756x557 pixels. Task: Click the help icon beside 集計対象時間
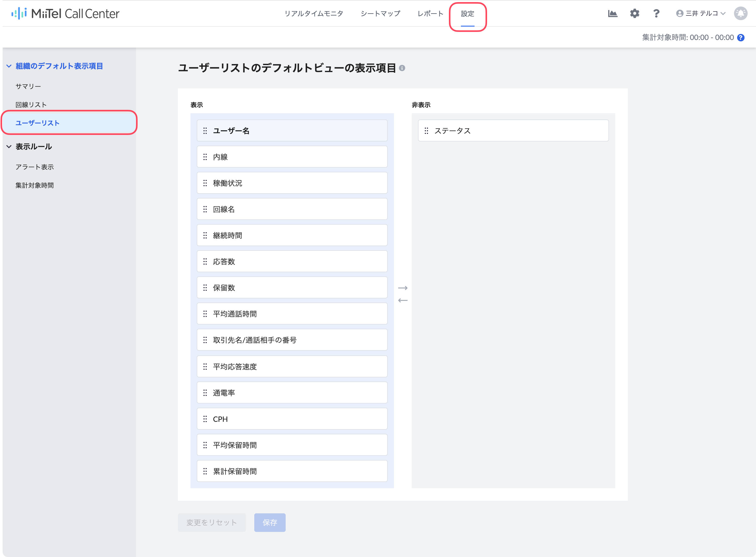[741, 37]
